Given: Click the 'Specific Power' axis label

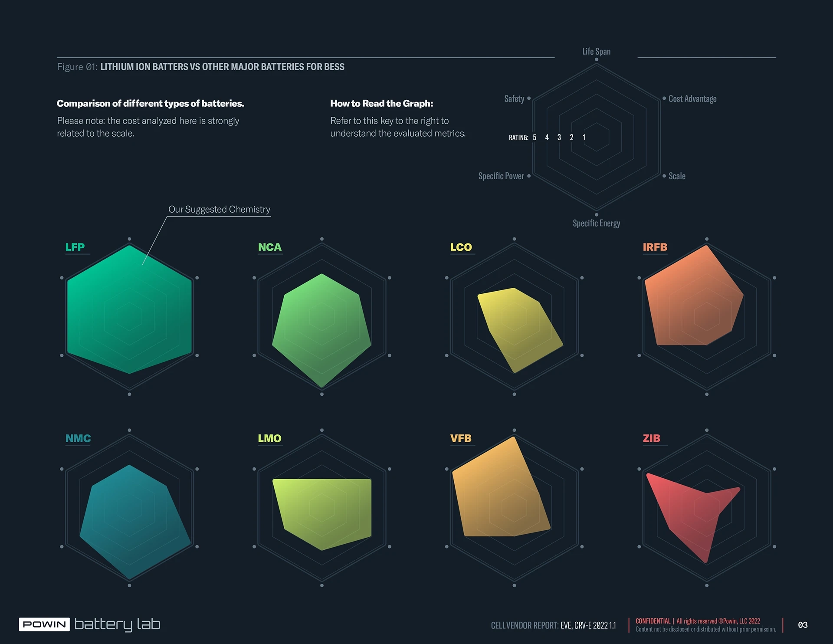Looking at the screenshot, I should [501, 176].
